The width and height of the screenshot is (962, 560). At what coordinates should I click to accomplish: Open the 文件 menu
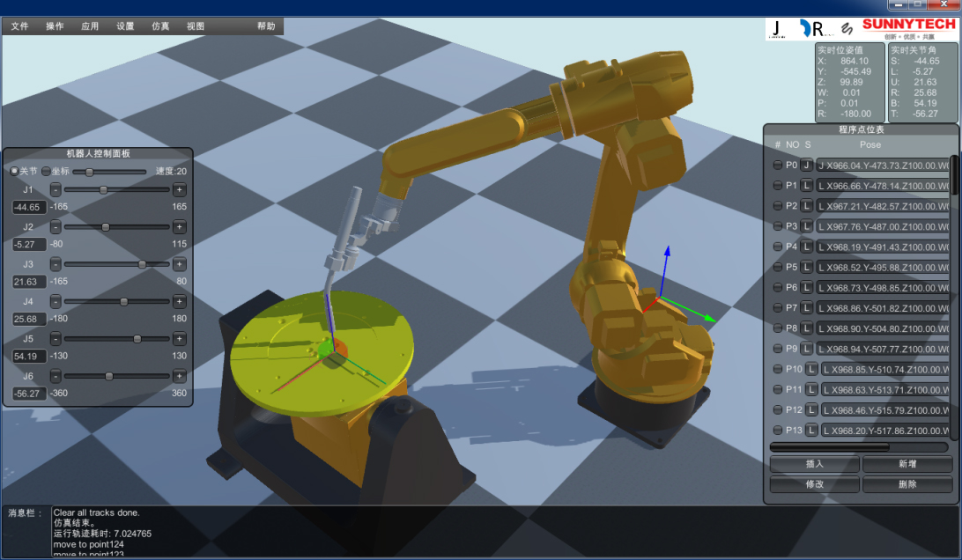[x=19, y=26]
